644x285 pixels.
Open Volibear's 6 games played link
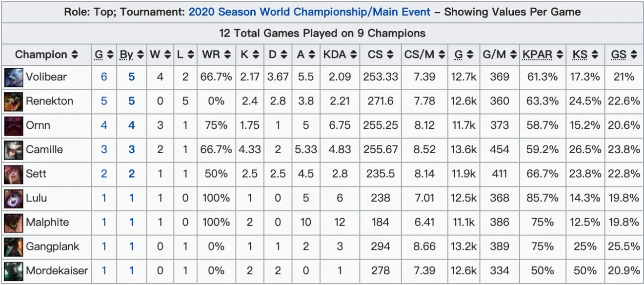pyautogui.click(x=104, y=77)
